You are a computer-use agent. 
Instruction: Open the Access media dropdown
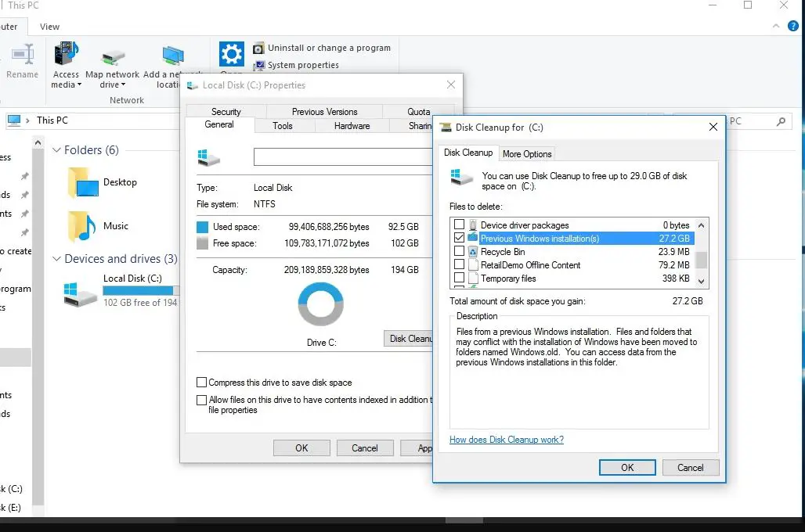click(66, 69)
